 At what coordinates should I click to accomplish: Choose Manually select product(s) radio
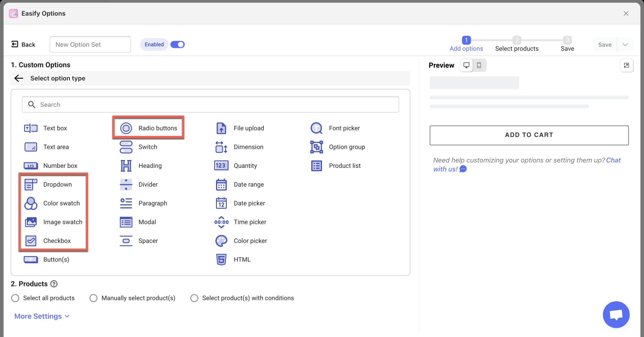click(93, 298)
